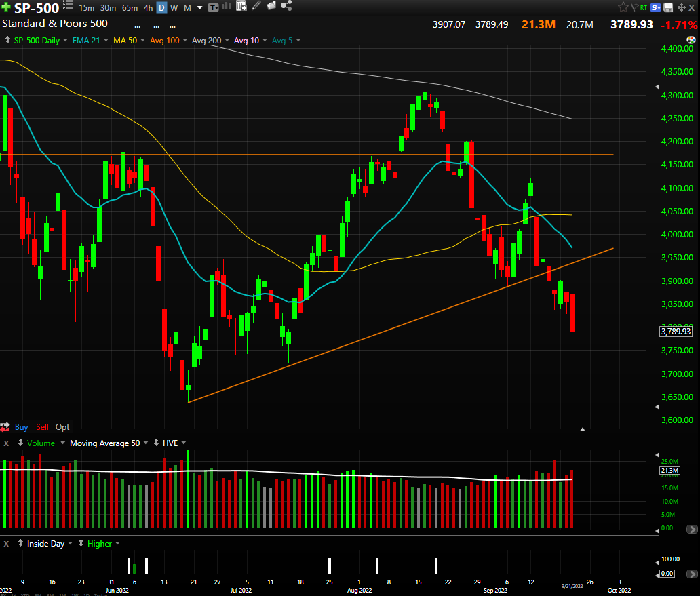Select the 30m timeframe
The image size is (700, 596).
click(x=108, y=8)
